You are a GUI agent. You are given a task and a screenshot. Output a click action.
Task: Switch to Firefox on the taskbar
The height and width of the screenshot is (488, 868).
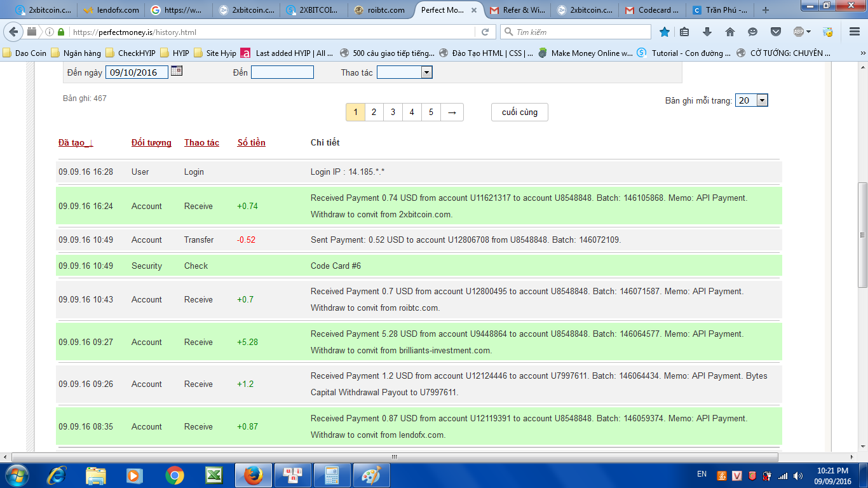(253, 475)
